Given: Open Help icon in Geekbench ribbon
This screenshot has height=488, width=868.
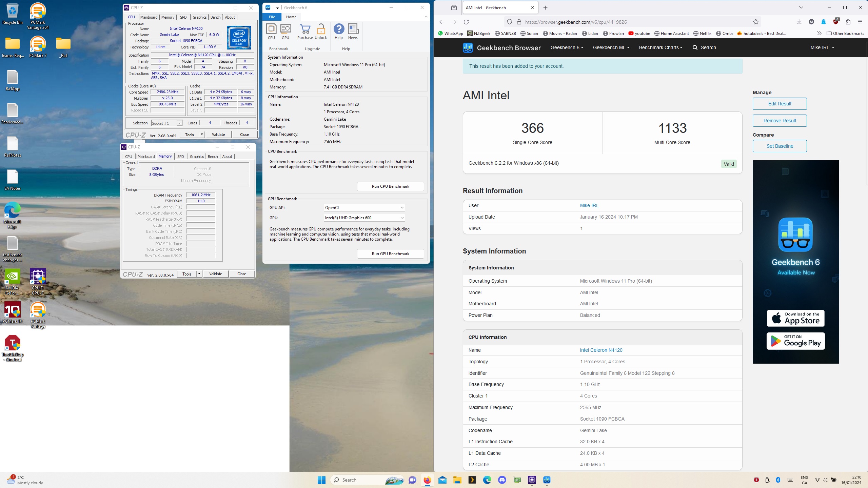Looking at the screenshot, I should click(339, 32).
